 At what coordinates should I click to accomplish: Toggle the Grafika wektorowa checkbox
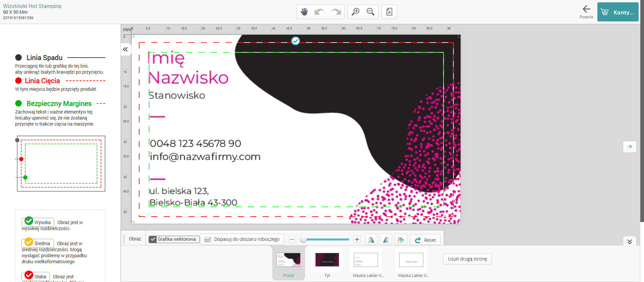(x=153, y=239)
